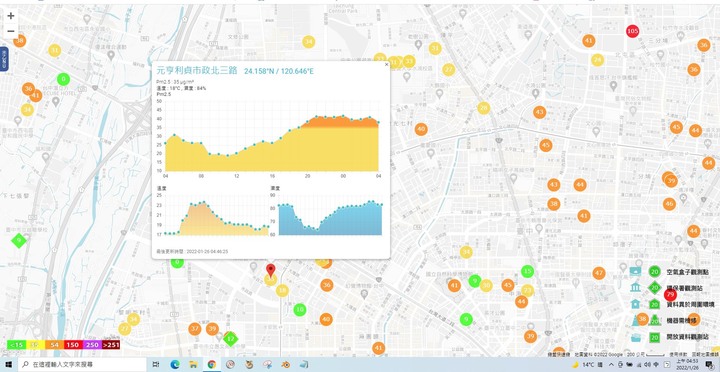
Task: Toggle the house-shaped legend icon
Action: (636, 304)
